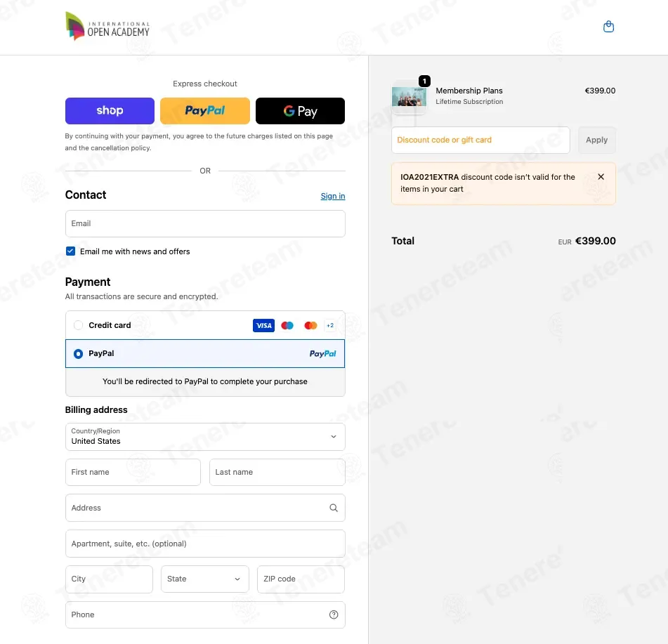Pay with Shop express checkout button

click(110, 111)
